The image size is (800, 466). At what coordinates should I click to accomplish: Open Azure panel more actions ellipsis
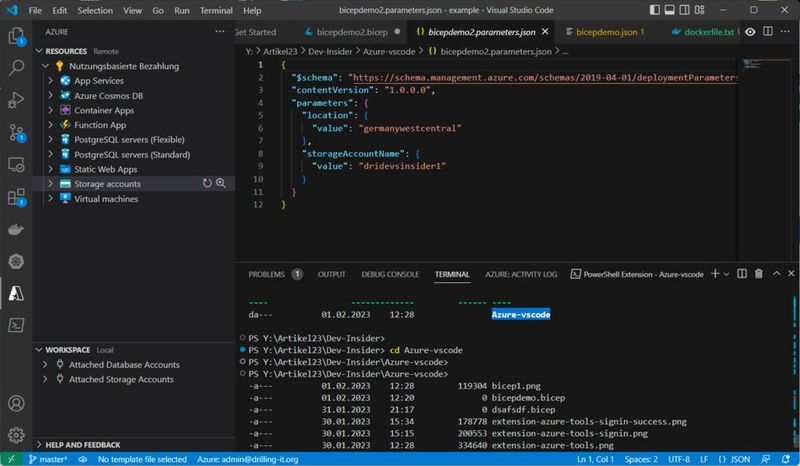click(220, 32)
